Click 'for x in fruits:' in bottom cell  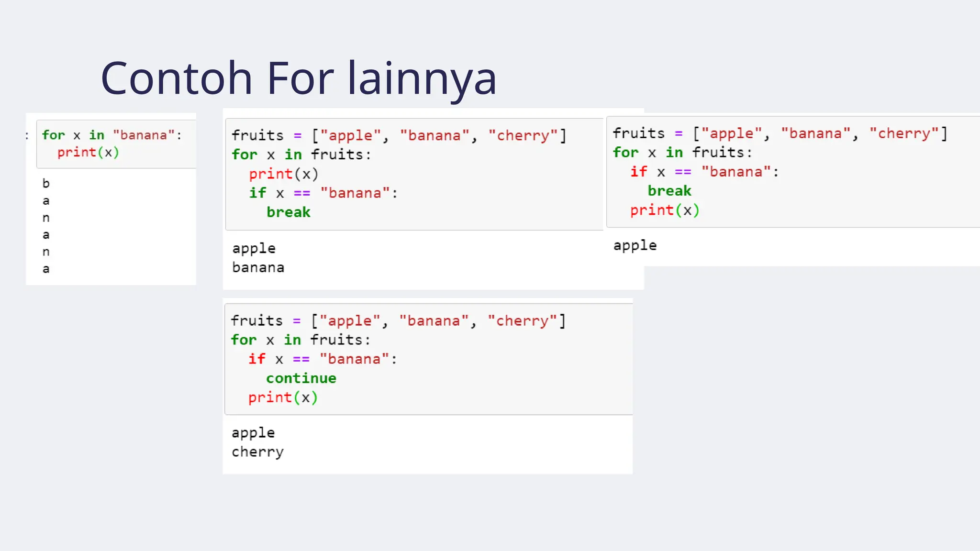click(x=301, y=340)
